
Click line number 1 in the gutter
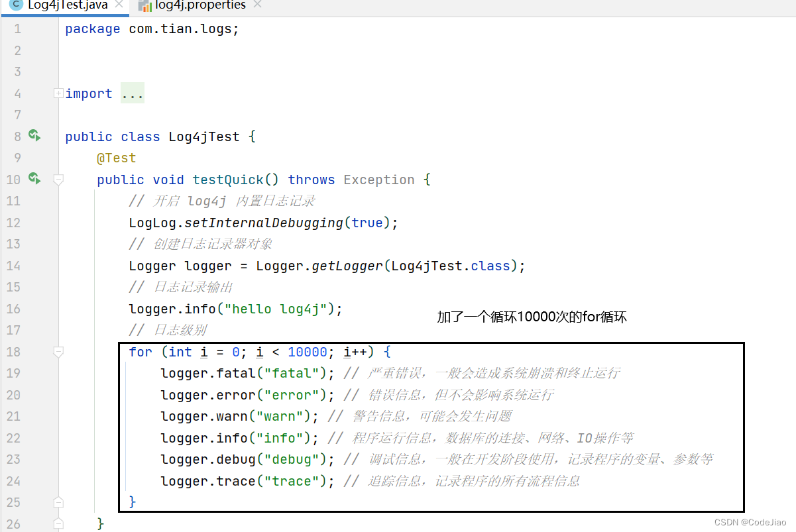click(x=17, y=29)
